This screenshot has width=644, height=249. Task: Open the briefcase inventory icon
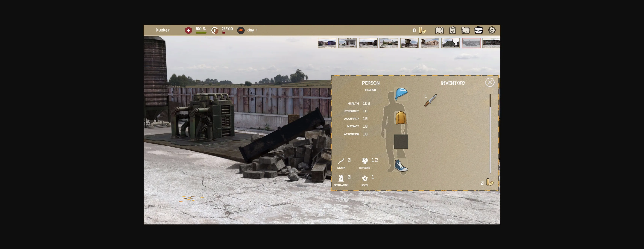point(479,30)
